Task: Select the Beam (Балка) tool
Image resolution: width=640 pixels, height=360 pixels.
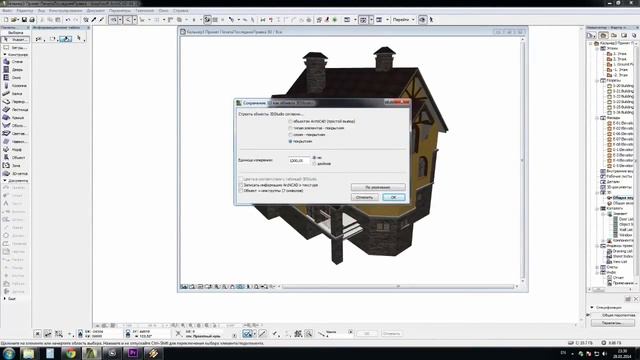Action: 15,93
